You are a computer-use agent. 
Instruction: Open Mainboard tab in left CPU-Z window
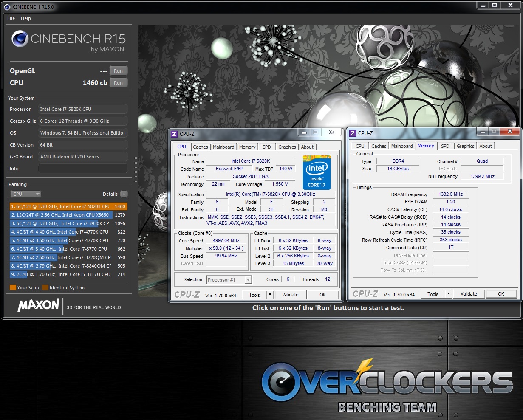[x=223, y=147]
